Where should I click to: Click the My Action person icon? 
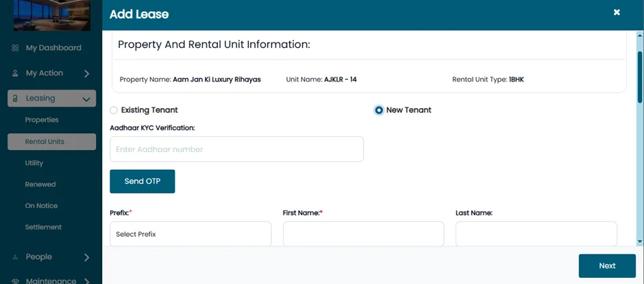click(15, 73)
